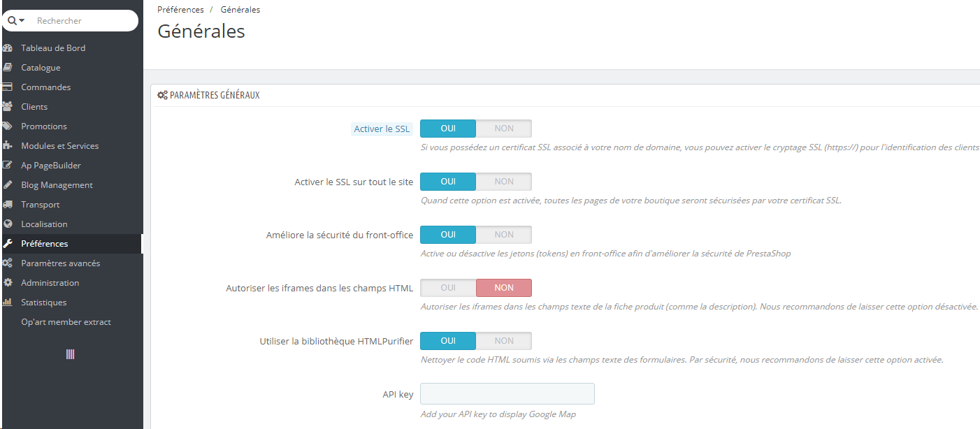Keep iframes disabled by clicking NON
Screen dimensions: 980x429
504,288
